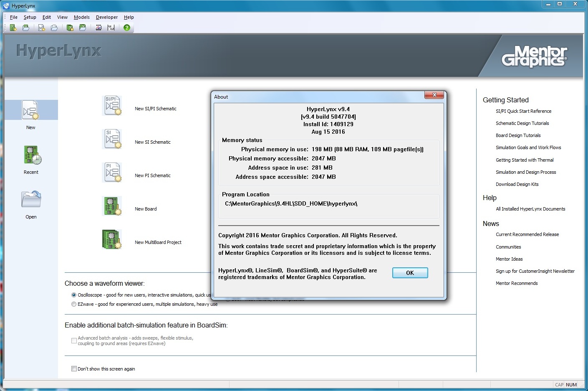
Task: Open the Developer menu
Action: tap(107, 17)
